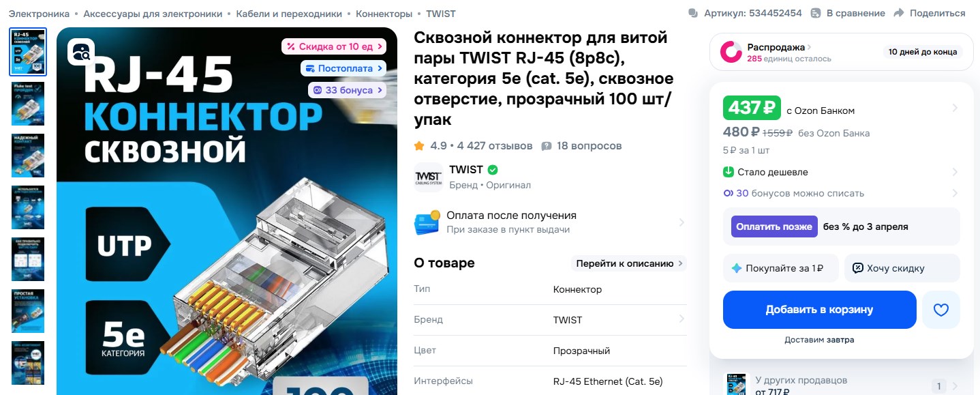The height and width of the screenshot is (395, 980).
Task: Click the image search icon on photo
Action: [81, 52]
